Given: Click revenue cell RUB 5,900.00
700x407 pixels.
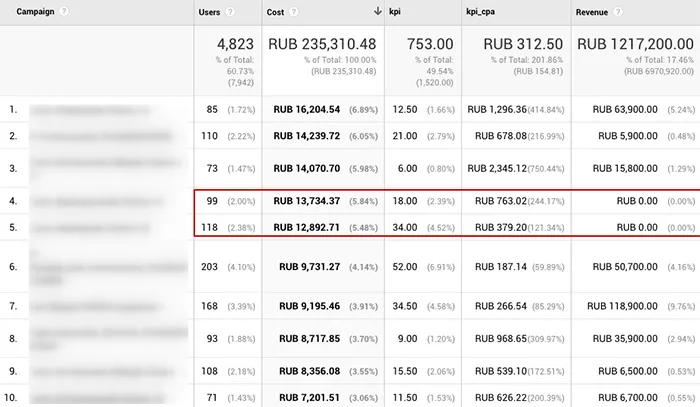Looking at the screenshot, I should point(628,136).
